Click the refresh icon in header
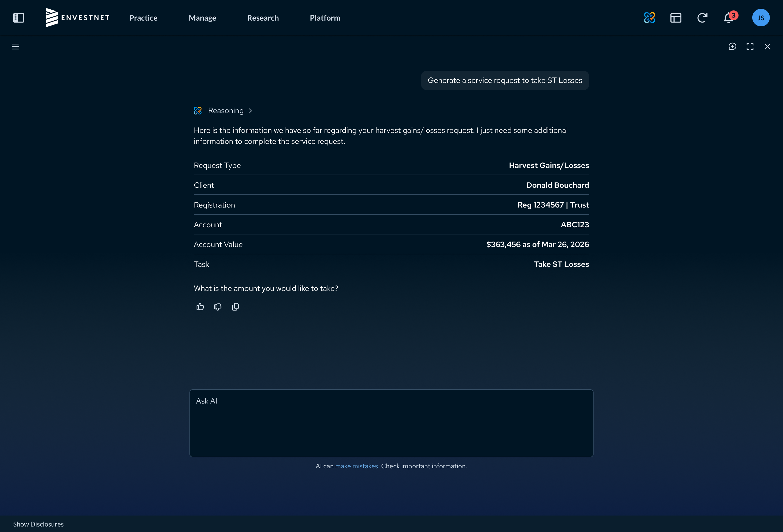Screen dimensions: 783x532 coord(702,18)
